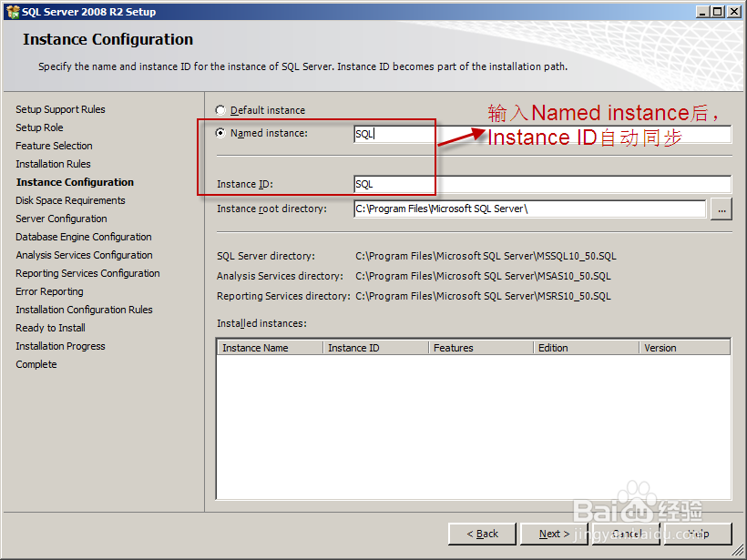Click the MSAS10_50.SQL directory path text

tap(483, 276)
